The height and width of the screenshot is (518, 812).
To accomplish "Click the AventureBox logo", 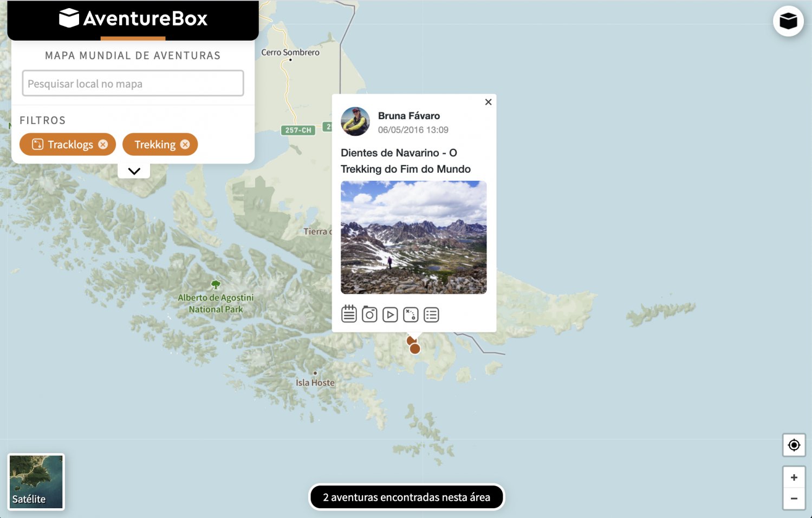I will coord(133,18).
